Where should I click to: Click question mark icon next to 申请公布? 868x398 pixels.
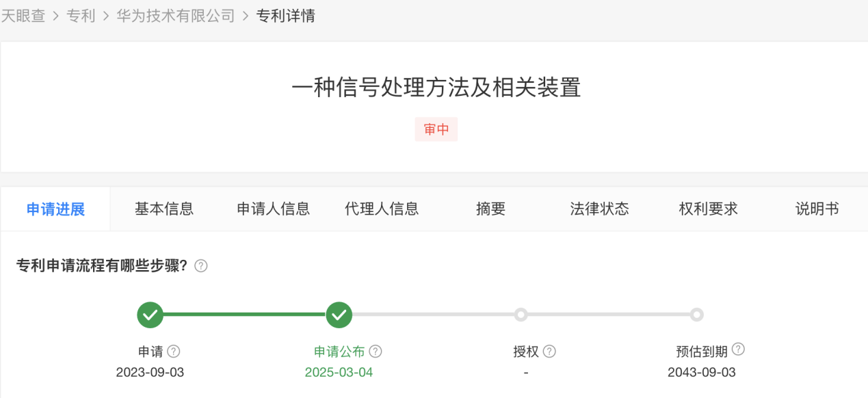pos(376,351)
